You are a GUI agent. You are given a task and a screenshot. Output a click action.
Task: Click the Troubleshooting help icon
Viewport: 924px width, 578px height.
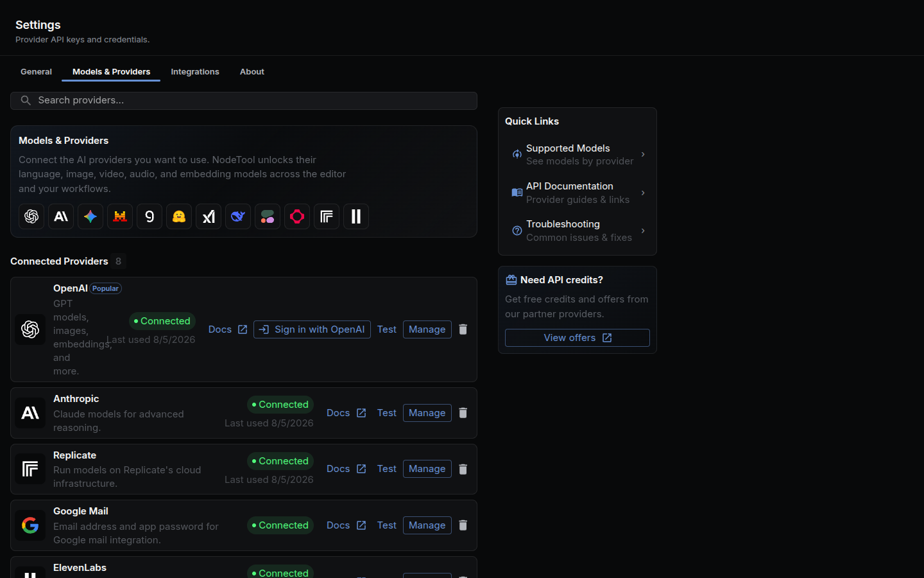point(517,231)
